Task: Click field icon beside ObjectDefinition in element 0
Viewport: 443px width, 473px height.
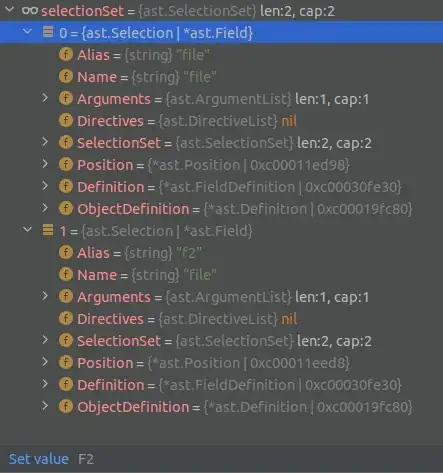Action: coord(66,208)
